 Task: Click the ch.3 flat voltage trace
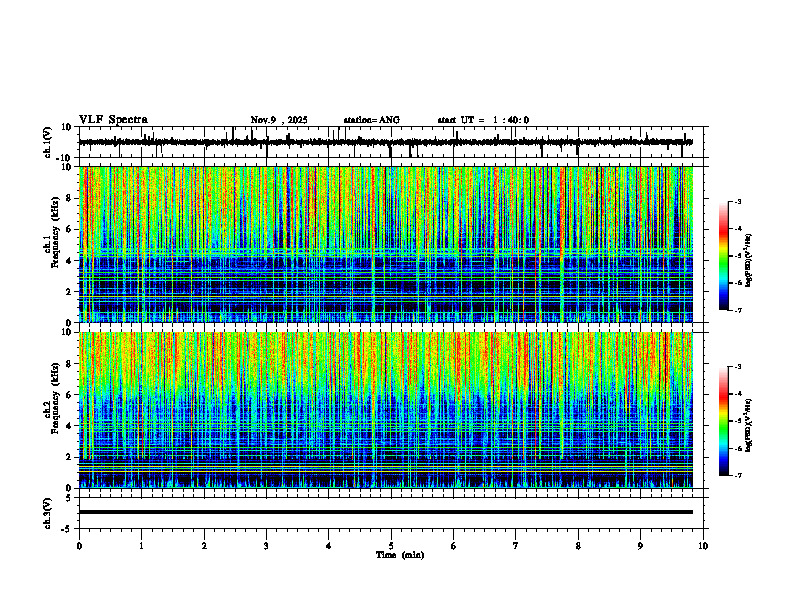click(386, 512)
